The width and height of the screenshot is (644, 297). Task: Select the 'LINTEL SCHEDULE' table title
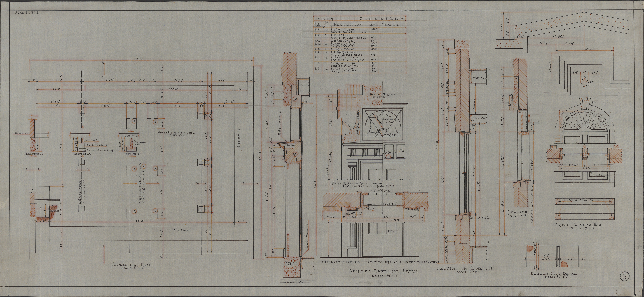[x=360, y=19]
